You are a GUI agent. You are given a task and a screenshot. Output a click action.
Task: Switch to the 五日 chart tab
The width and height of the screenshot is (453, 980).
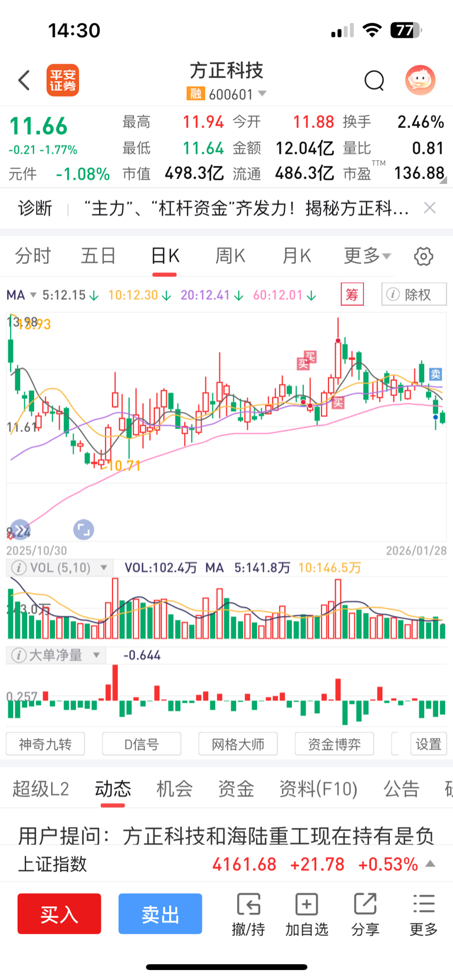pyautogui.click(x=98, y=256)
